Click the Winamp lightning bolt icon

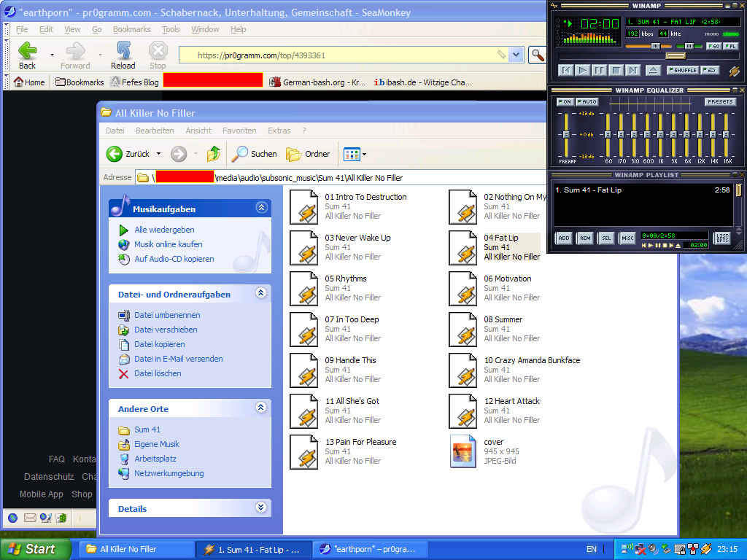734,71
